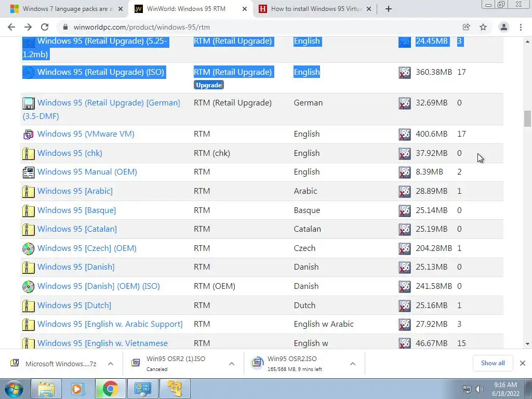Click the Chrome icon in the taskbar
This screenshot has height=399, width=532.
click(110, 389)
